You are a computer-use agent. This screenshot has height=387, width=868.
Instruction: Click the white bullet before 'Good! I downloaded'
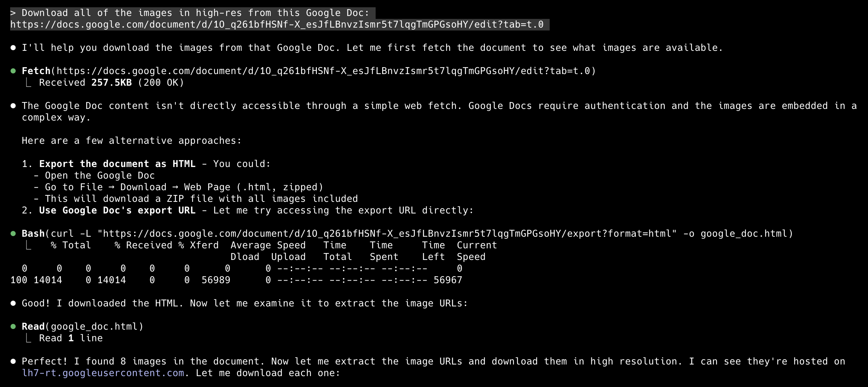13,303
